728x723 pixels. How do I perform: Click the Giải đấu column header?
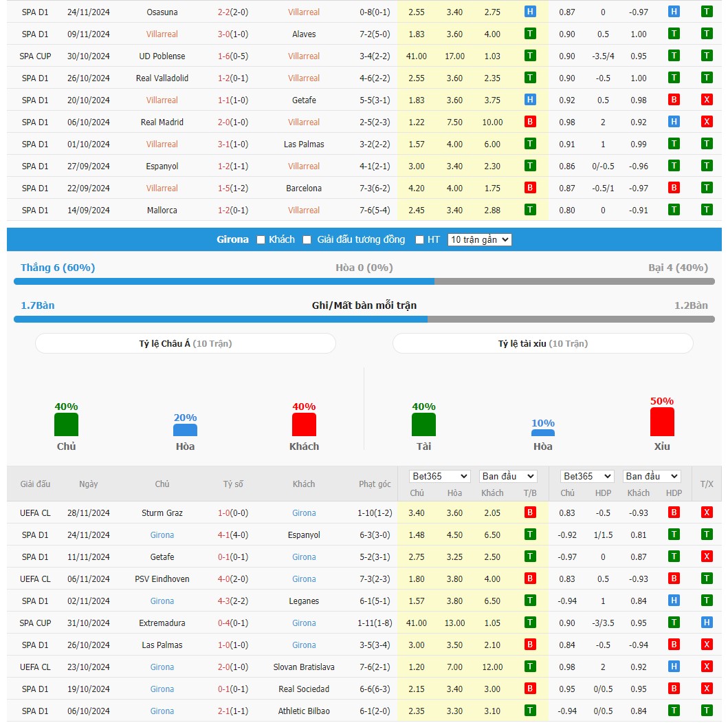pos(35,484)
